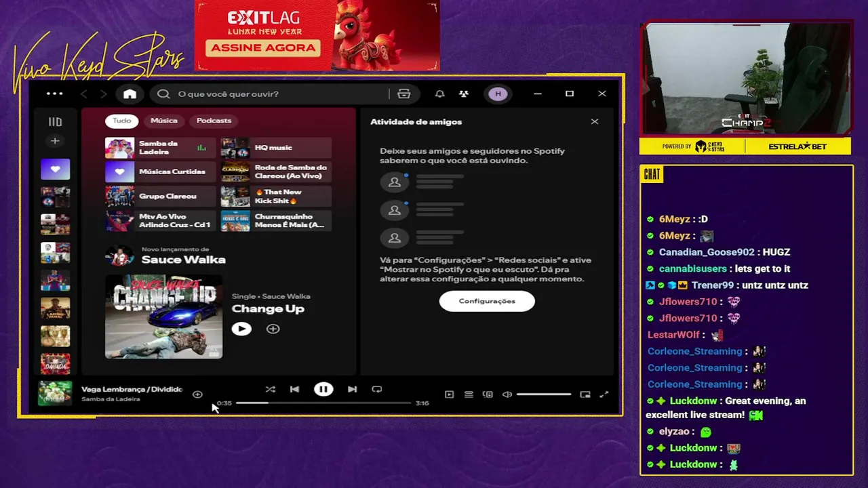Click LestarWOlf chat username

(673, 335)
